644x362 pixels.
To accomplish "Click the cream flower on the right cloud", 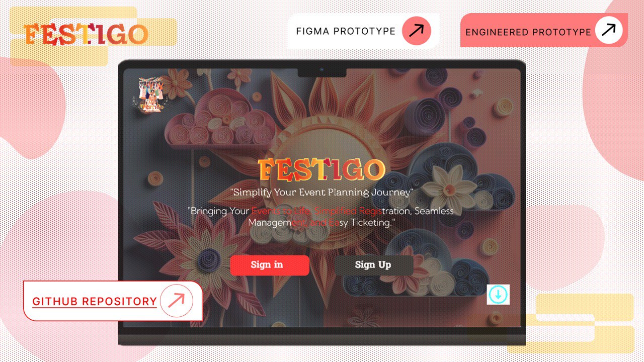I will pyautogui.click(x=448, y=185).
